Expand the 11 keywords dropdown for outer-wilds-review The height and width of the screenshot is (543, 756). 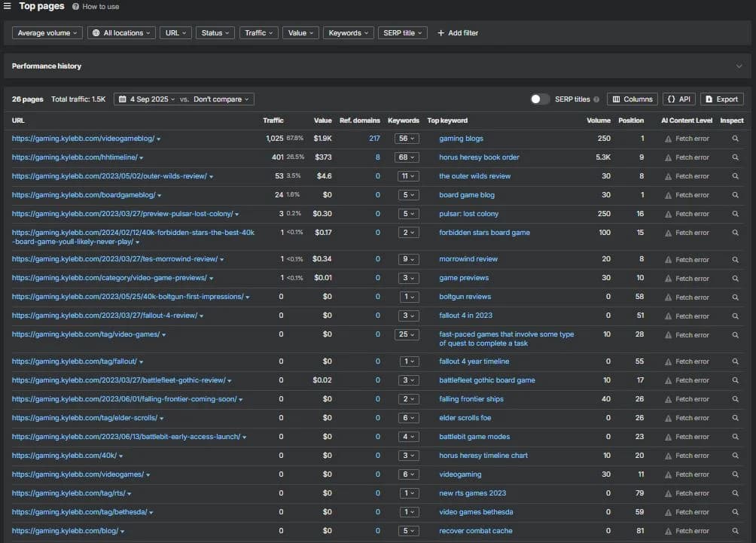(x=408, y=176)
